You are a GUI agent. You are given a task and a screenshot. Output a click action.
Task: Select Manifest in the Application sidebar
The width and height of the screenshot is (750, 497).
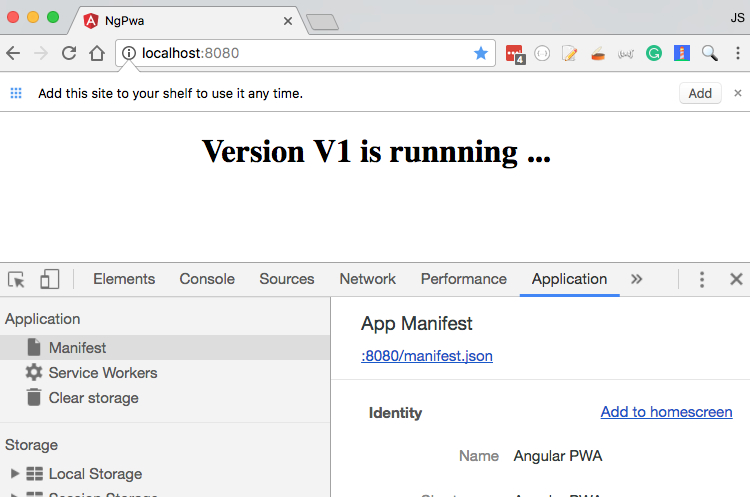point(165,348)
